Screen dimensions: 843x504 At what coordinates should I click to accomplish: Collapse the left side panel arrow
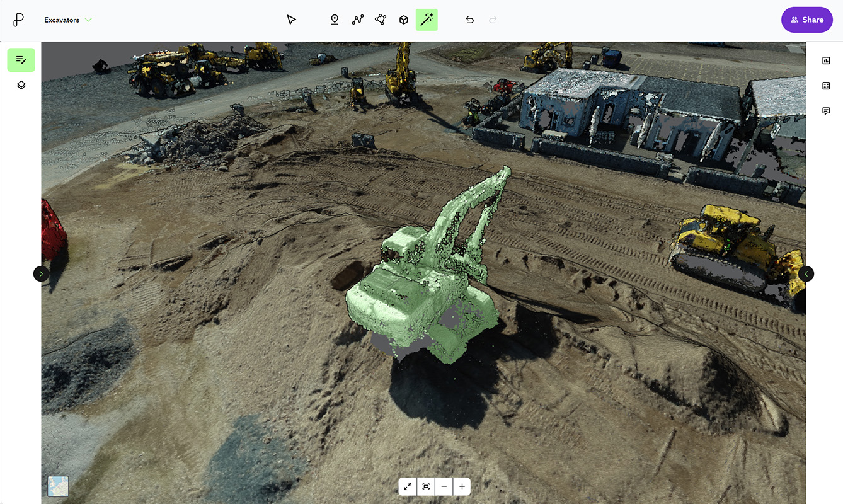click(41, 273)
